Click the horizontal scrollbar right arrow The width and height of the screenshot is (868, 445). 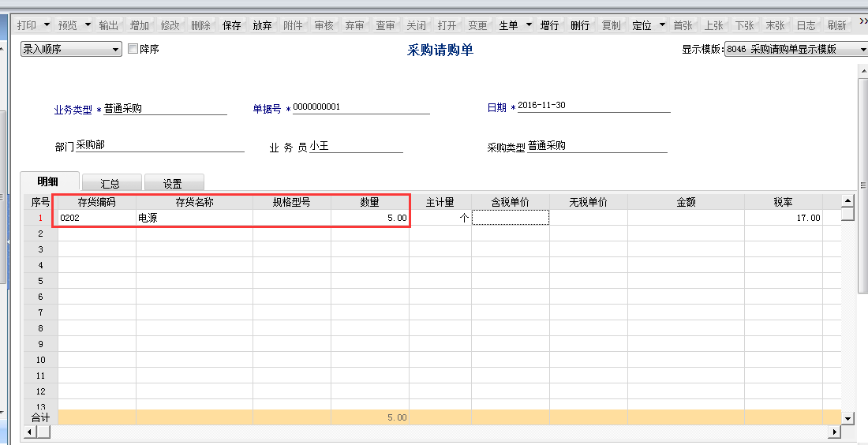834,432
